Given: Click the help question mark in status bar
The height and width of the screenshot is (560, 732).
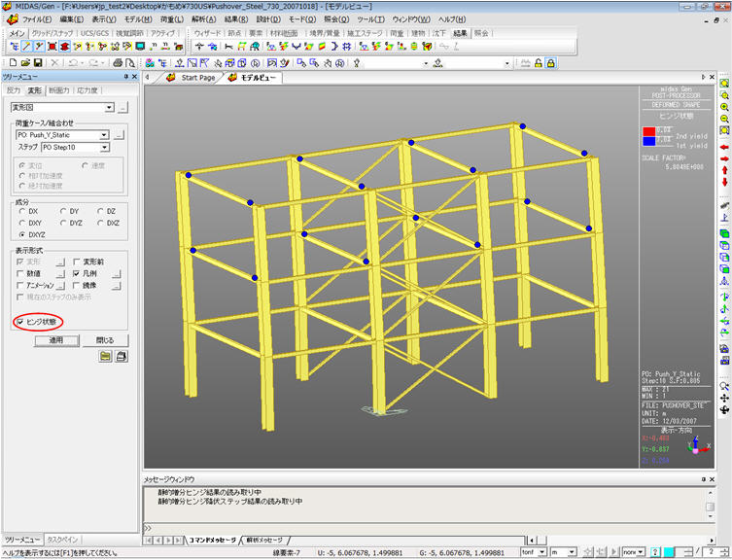Looking at the screenshot, I should [x=655, y=552].
